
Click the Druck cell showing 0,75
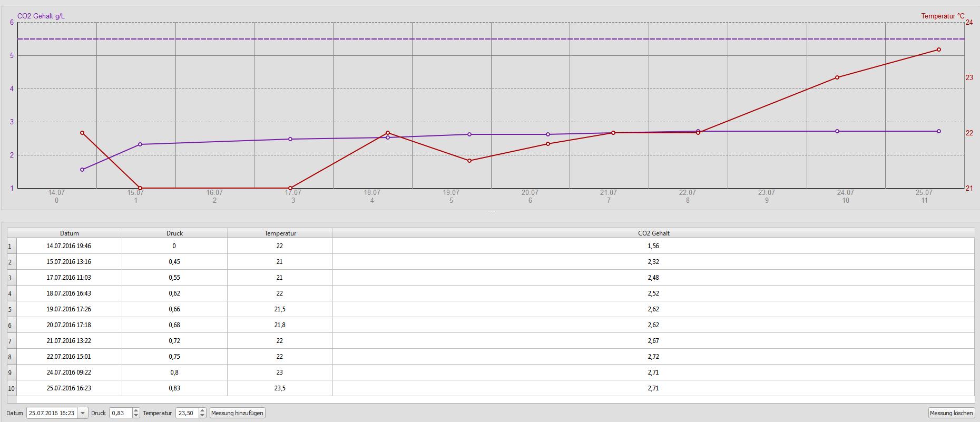click(x=174, y=357)
